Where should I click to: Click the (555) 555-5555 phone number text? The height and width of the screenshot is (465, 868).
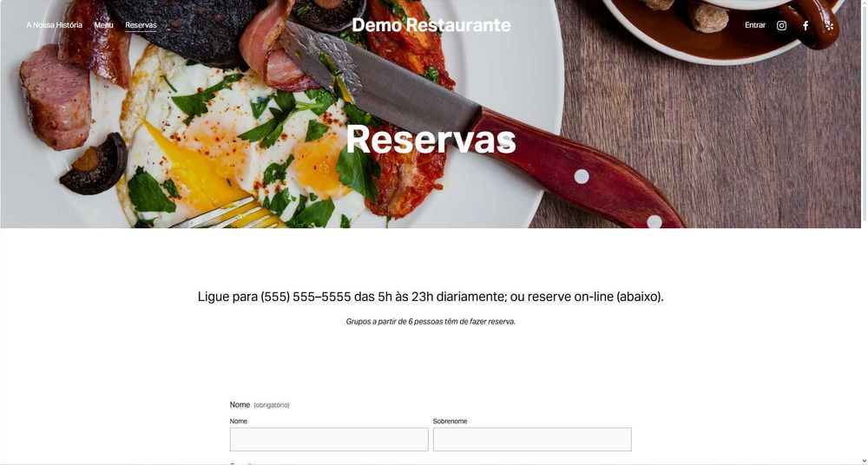tap(306, 297)
